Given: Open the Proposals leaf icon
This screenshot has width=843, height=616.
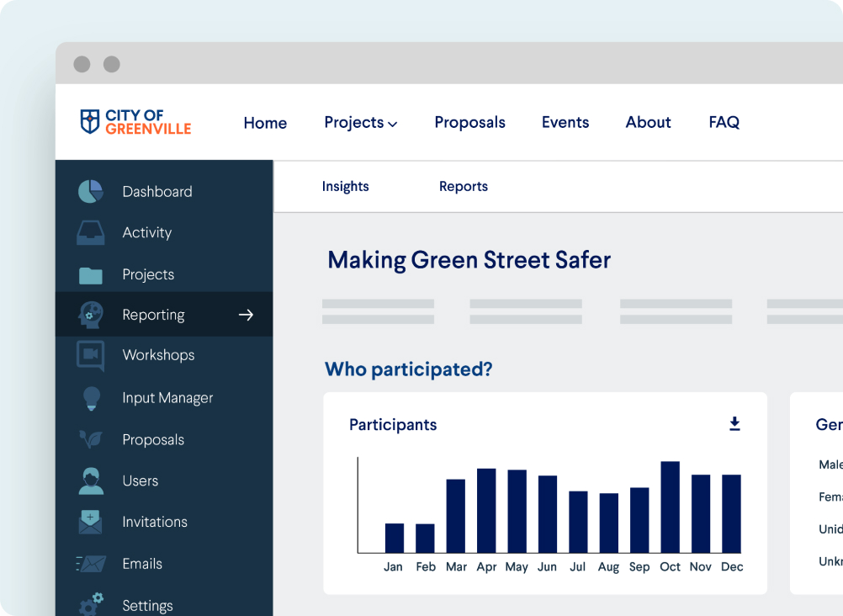Looking at the screenshot, I should (x=90, y=439).
